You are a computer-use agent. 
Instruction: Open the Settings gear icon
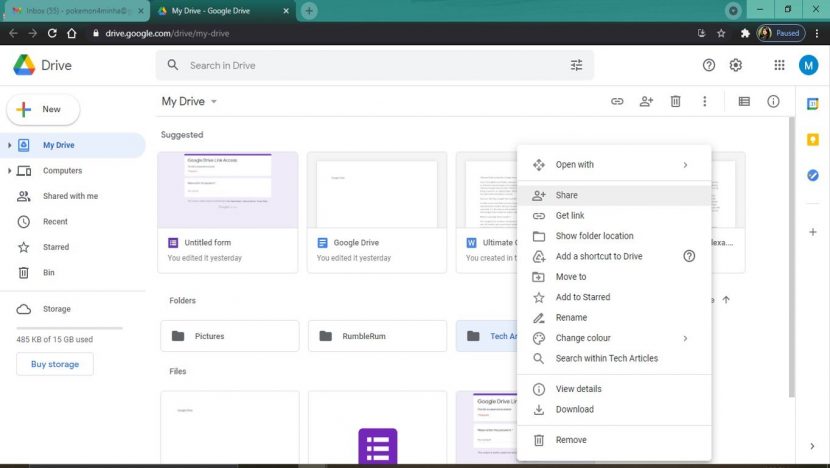pos(736,65)
